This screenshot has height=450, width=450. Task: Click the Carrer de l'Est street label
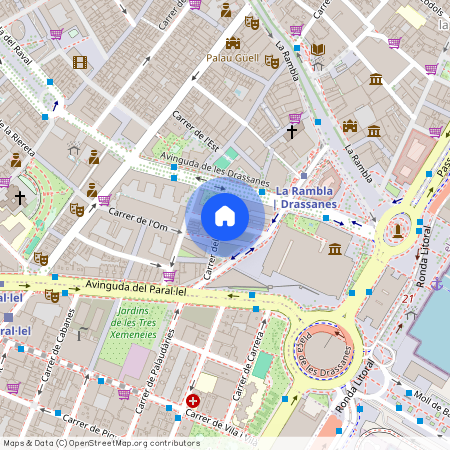tap(196, 131)
